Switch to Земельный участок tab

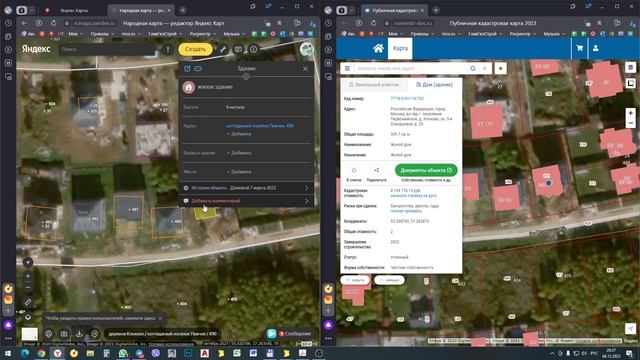coord(373,84)
